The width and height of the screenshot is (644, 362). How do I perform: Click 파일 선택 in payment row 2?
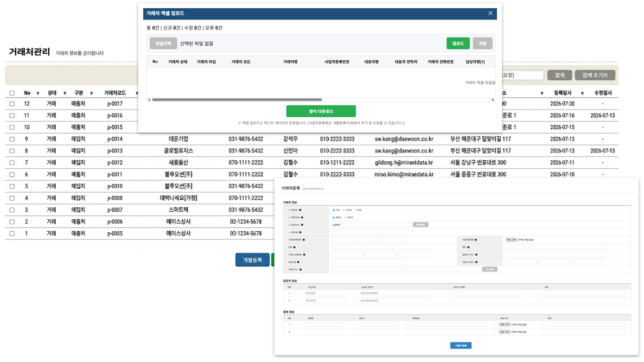pos(505,332)
